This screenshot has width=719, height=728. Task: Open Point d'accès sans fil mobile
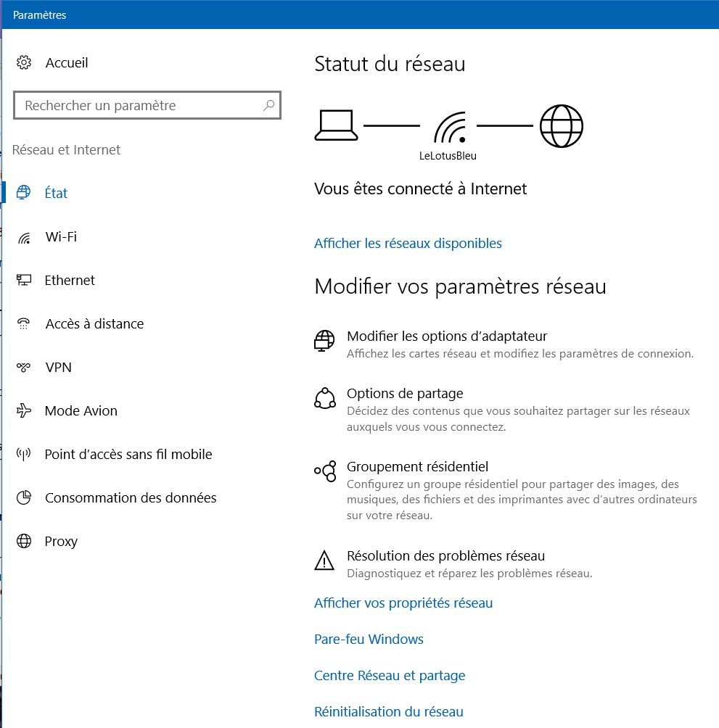128,454
